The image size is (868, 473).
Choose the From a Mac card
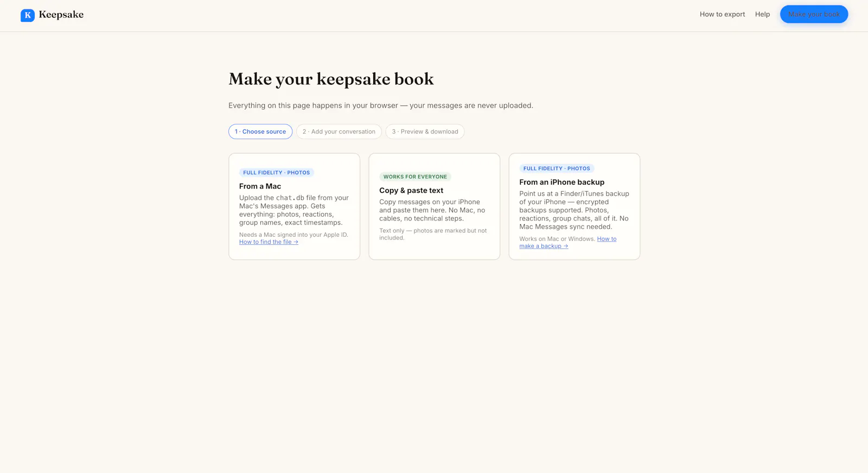(x=294, y=206)
